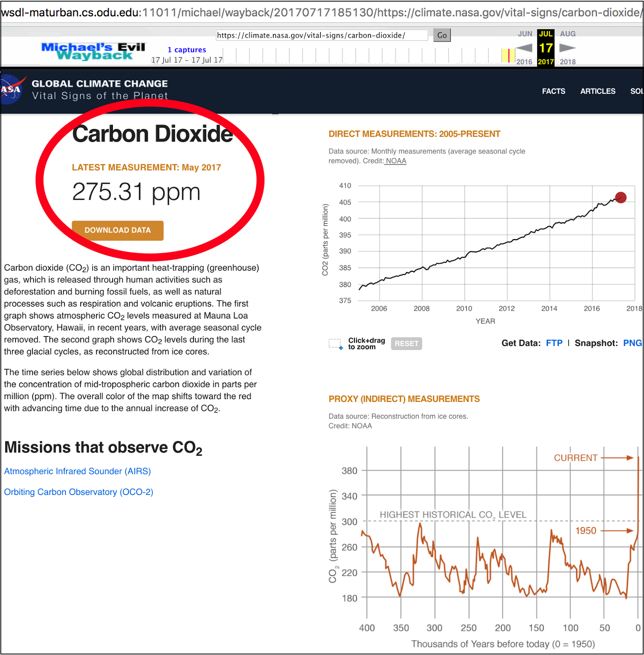Screen dimensions: 644x655
Task: Open the NOAA credit link
Action: tap(396, 161)
